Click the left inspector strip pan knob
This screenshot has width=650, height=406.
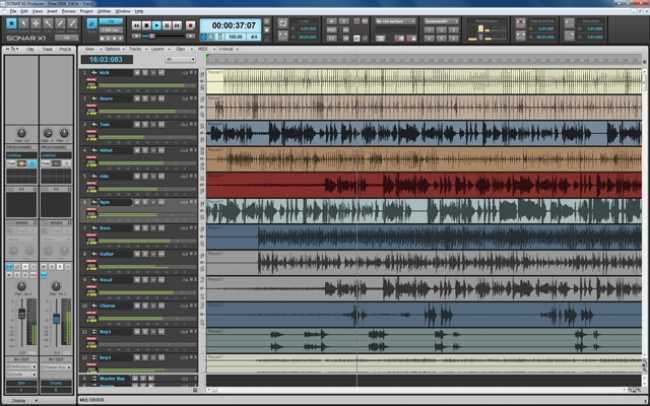click(x=21, y=287)
